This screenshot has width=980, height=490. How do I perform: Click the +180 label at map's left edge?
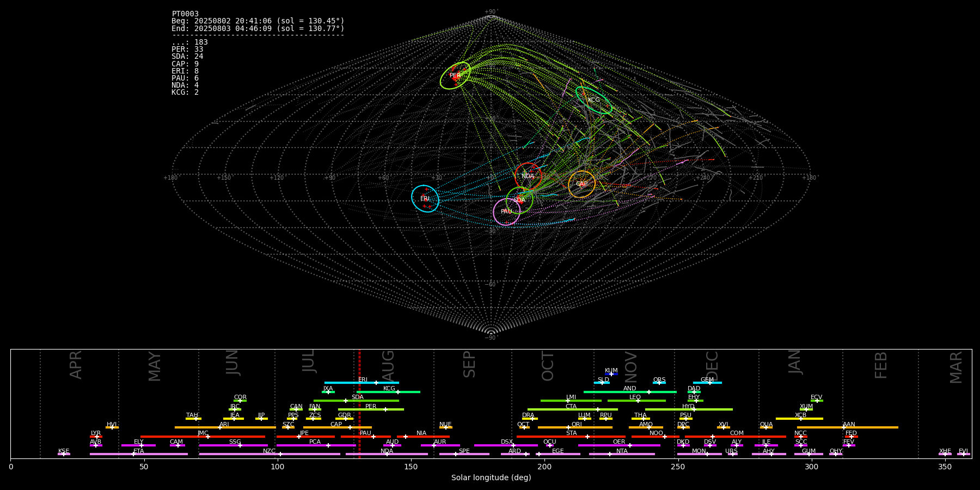point(170,178)
